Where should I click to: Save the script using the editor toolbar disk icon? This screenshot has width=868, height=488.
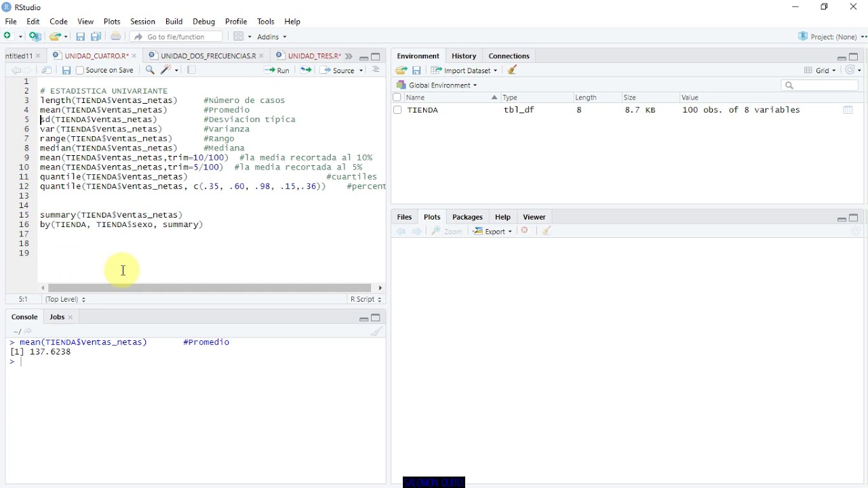(66, 70)
